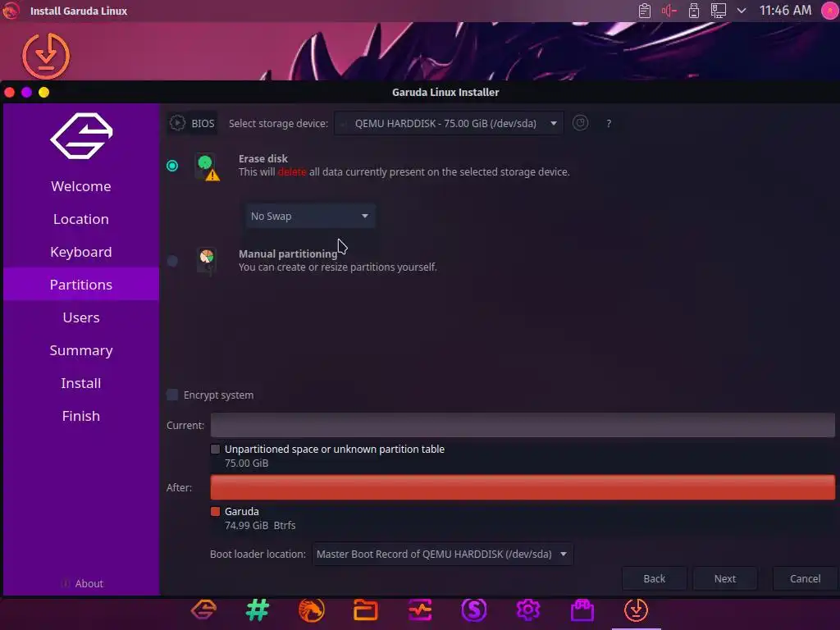
Task: Select the Manual partitioning radio button
Action: point(172,261)
